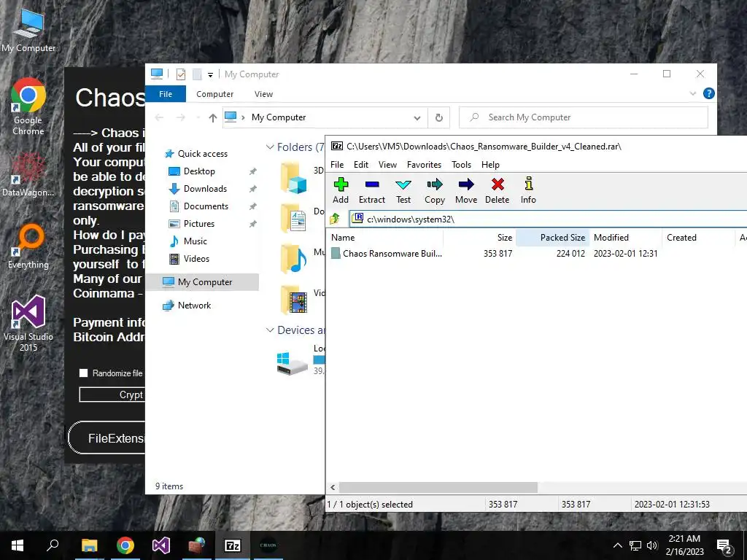Open notification center in system tray
747x560 pixels.
click(x=724, y=545)
